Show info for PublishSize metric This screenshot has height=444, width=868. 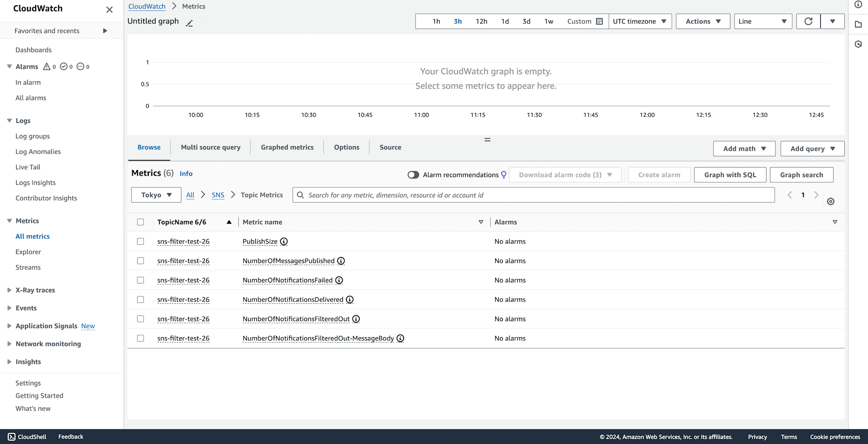(x=284, y=241)
